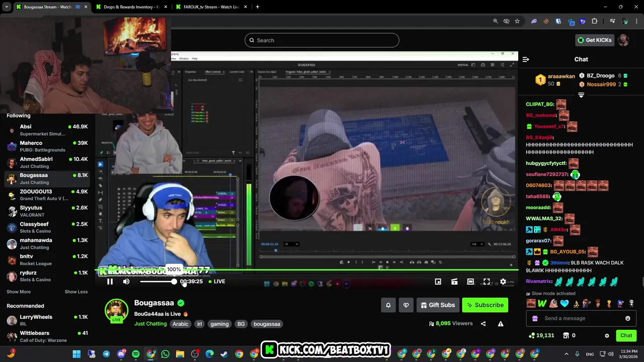Enter fullscreen in the video player
This screenshot has height=362, width=644.
click(x=487, y=282)
